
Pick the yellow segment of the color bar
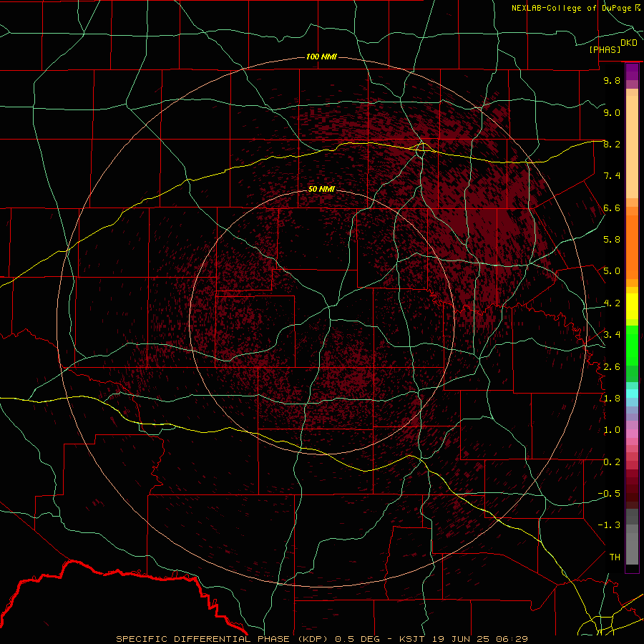click(x=632, y=306)
